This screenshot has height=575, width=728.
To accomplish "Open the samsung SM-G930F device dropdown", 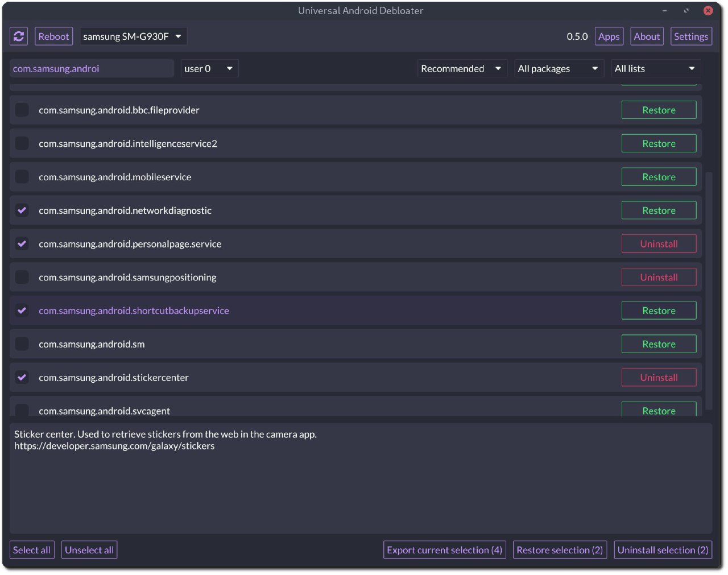I will 133,36.
